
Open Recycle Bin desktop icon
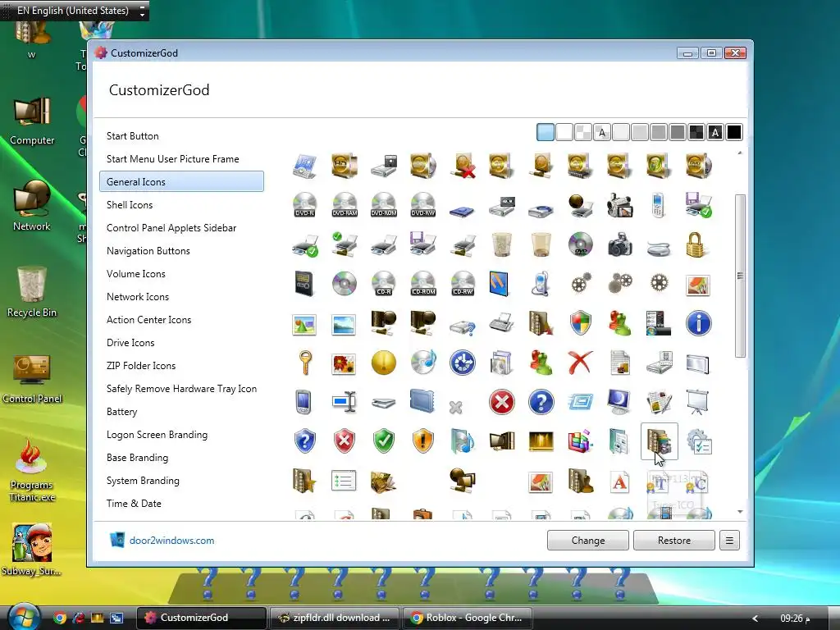click(x=32, y=292)
